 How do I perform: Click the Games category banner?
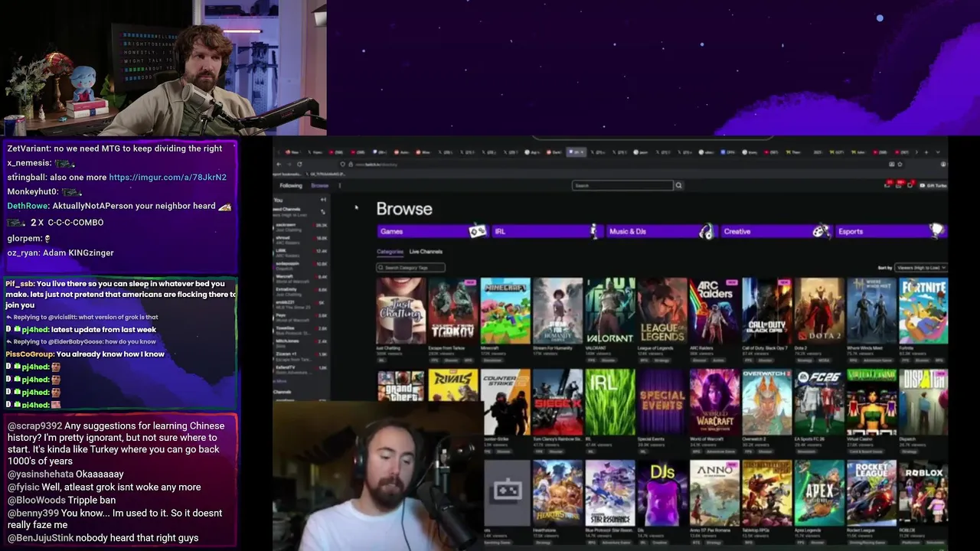[432, 231]
